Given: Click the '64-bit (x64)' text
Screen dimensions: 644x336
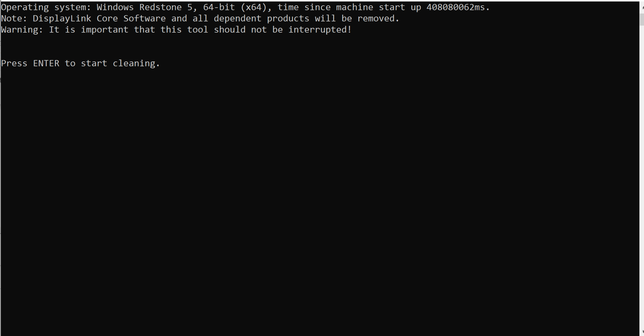Looking at the screenshot, I should 235,7.
